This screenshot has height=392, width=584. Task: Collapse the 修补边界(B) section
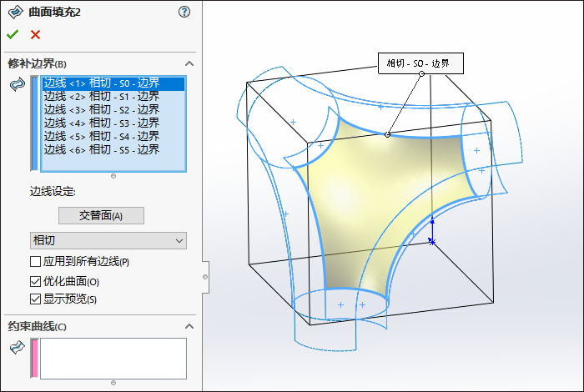tap(189, 63)
